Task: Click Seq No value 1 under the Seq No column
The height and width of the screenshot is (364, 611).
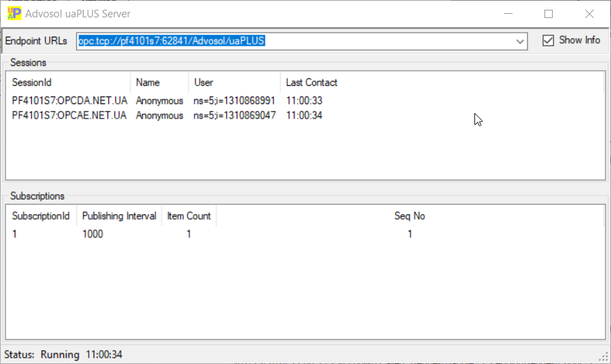Action: [410, 234]
